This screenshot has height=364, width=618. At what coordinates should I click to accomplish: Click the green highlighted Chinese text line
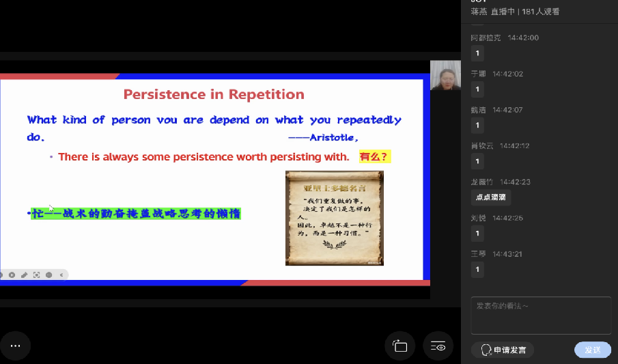pos(135,214)
